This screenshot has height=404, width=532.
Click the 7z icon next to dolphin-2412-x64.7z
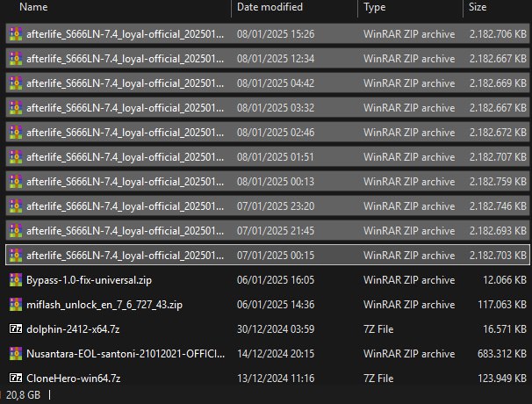16,328
